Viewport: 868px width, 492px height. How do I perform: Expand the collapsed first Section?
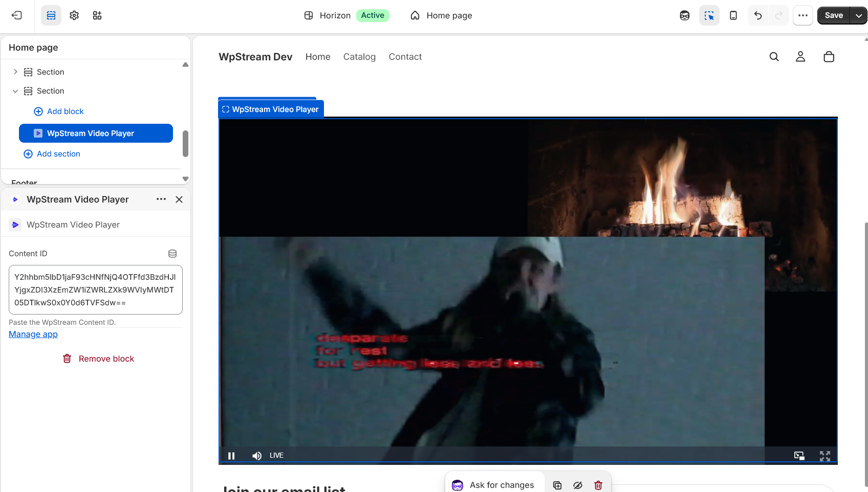tap(15, 72)
